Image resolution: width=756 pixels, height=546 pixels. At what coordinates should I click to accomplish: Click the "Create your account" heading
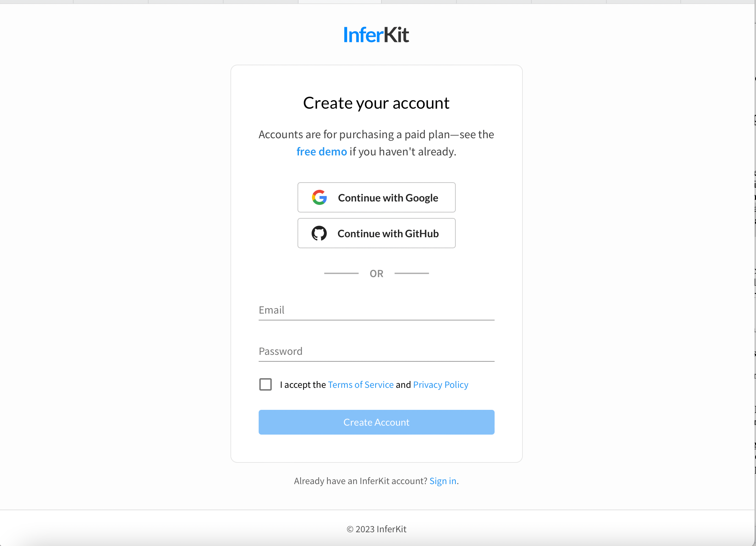tap(376, 103)
